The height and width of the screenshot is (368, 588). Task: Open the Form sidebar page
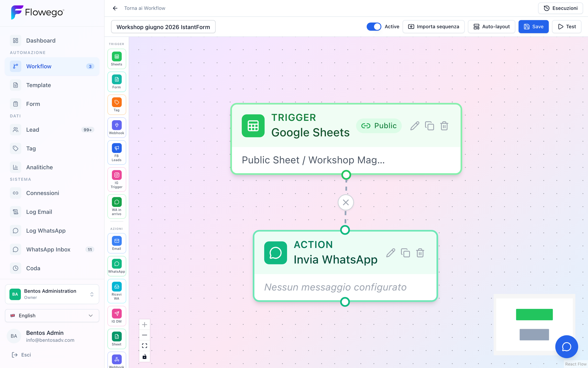pos(52,104)
